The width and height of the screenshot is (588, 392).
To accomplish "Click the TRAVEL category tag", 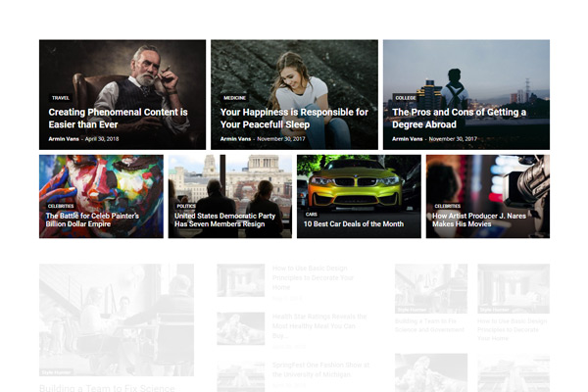I will (x=61, y=98).
